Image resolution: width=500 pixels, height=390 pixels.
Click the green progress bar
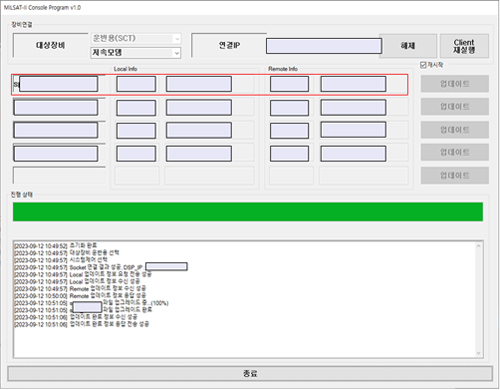[x=248, y=212]
